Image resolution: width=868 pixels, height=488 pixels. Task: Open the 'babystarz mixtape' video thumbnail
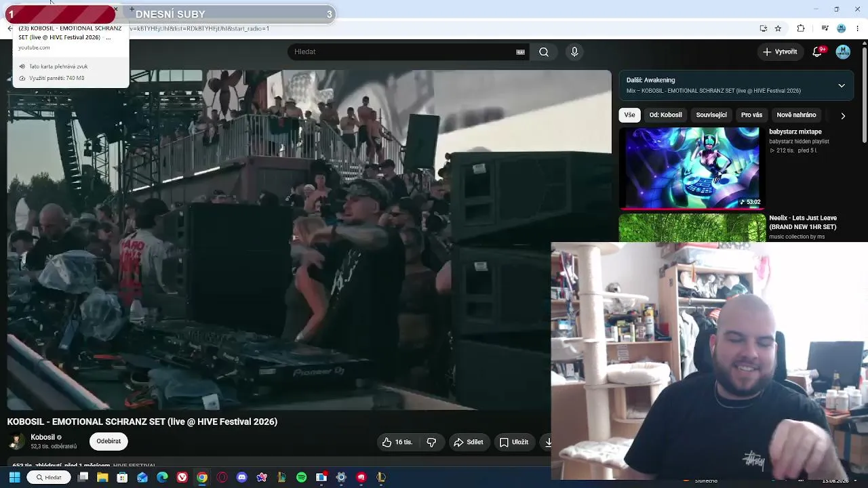(x=692, y=167)
